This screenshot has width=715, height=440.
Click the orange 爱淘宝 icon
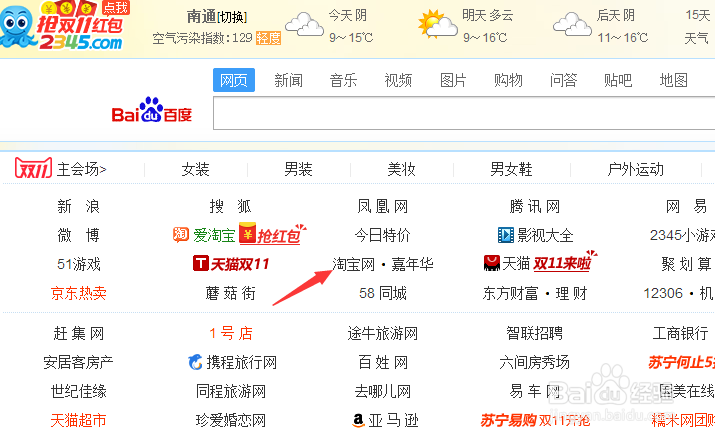tap(181, 234)
